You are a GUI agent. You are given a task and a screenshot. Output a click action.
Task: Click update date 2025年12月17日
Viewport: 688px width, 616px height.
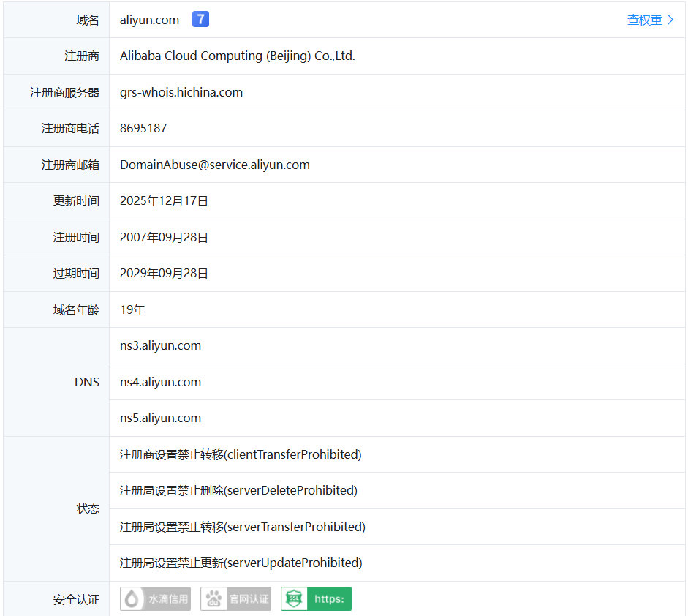[x=164, y=200]
